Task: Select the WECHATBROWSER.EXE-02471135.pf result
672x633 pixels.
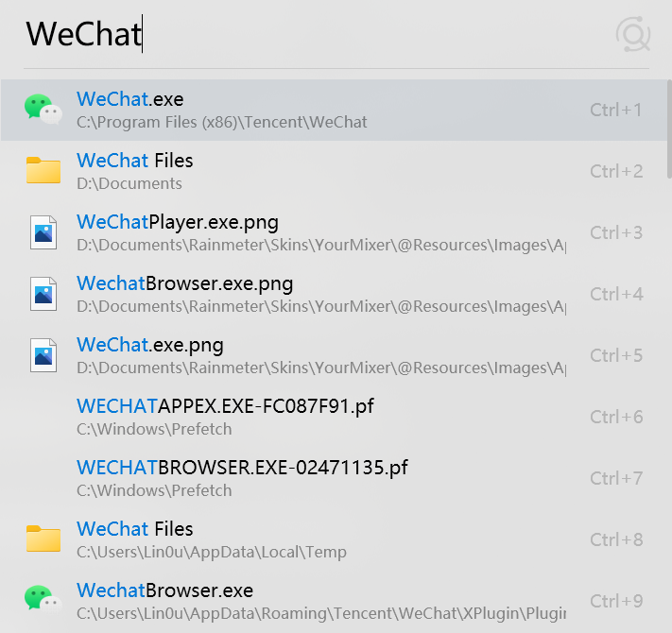Action: click(x=335, y=478)
